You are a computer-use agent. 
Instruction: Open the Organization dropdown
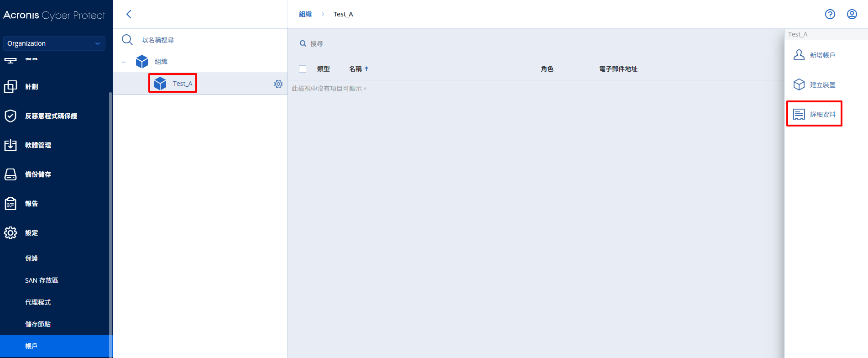tap(54, 43)
